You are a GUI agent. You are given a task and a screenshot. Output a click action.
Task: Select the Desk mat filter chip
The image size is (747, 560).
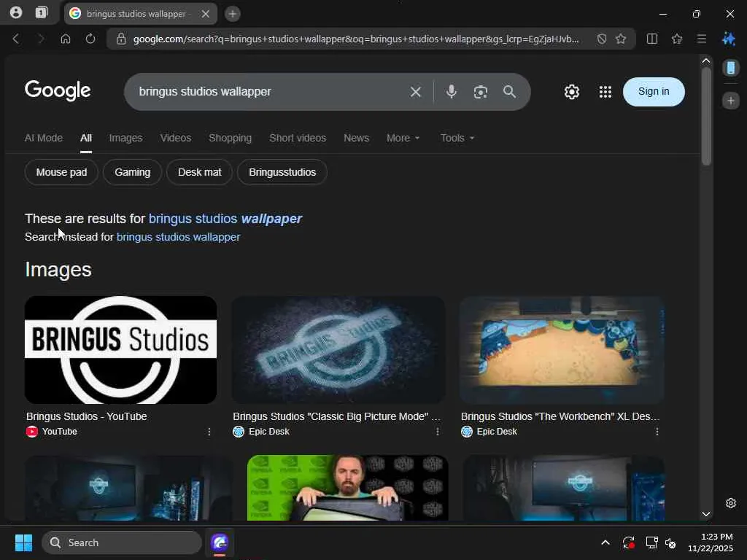coord(200,172)
